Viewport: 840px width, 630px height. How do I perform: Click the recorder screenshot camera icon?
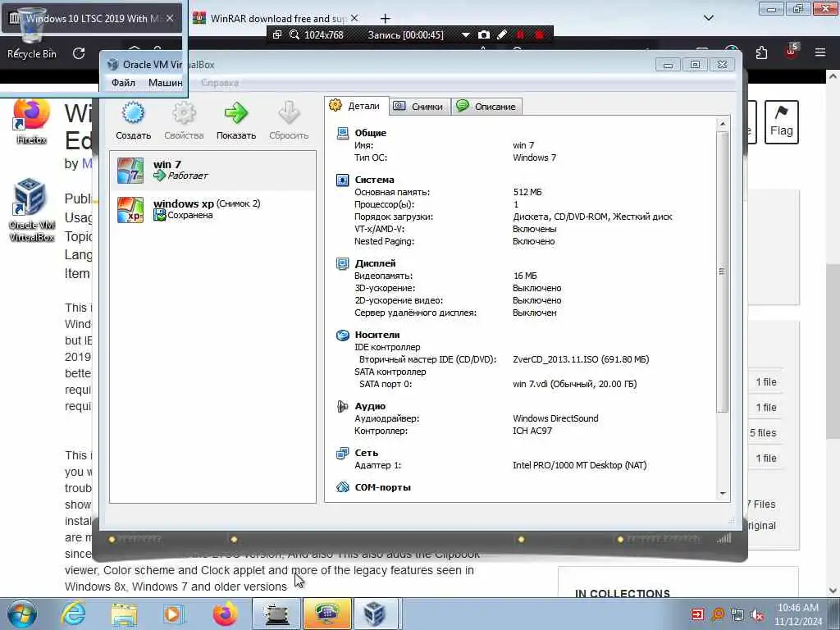484,34
